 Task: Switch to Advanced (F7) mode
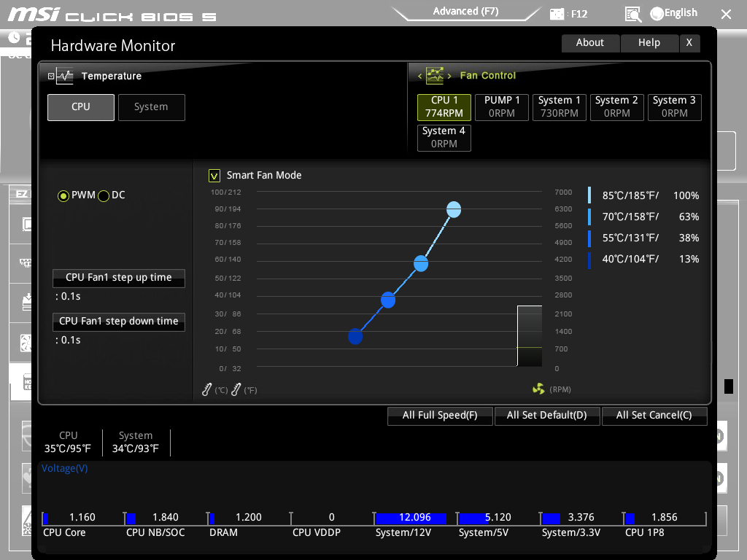pos(465,12)
